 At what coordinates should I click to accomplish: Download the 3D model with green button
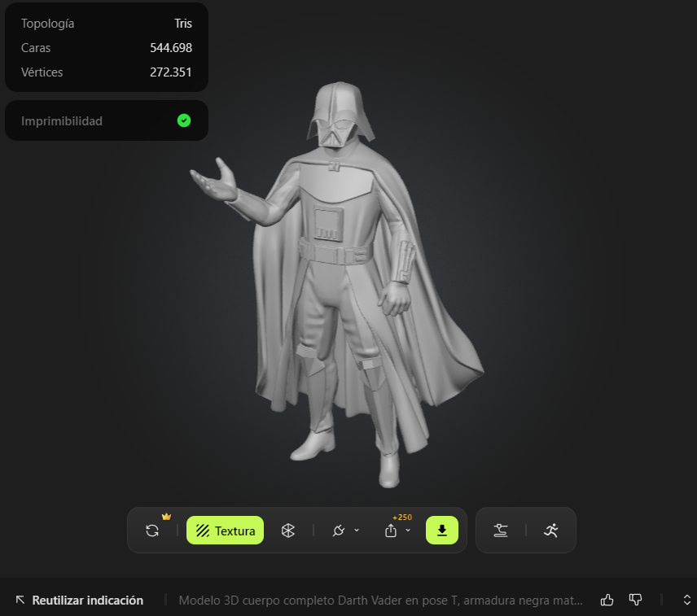(x=442, y=531)
